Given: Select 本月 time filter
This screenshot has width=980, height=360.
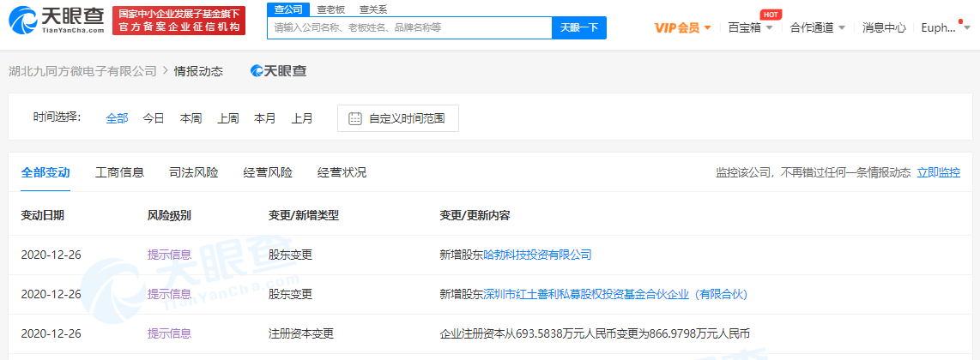Looking at the screenshot, I should click(265, 118).
